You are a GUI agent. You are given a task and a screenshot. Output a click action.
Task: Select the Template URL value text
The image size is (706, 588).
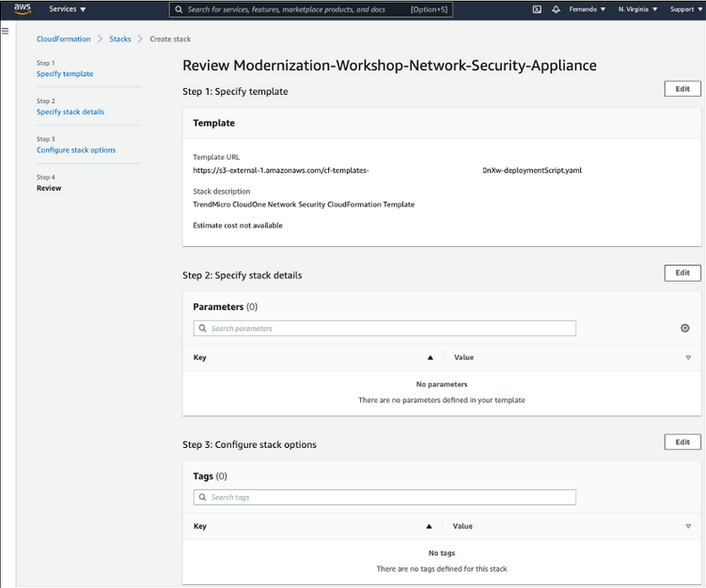[387, 170]
